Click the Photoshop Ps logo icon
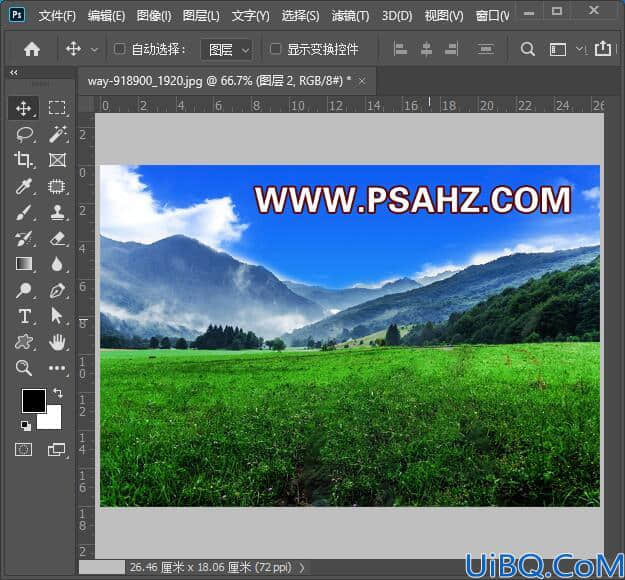Viewport: 625px width, 580px height. point(16,15)
